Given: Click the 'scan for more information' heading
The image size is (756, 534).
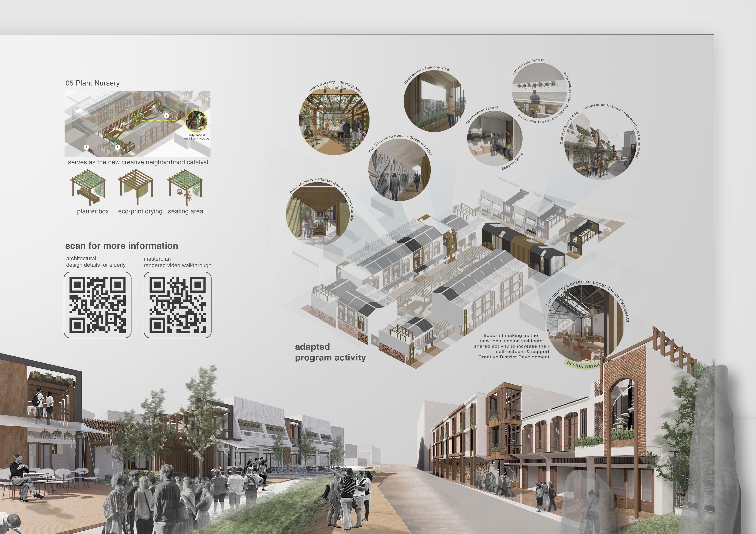Looking at the screenshot, I should pos(122,246).
